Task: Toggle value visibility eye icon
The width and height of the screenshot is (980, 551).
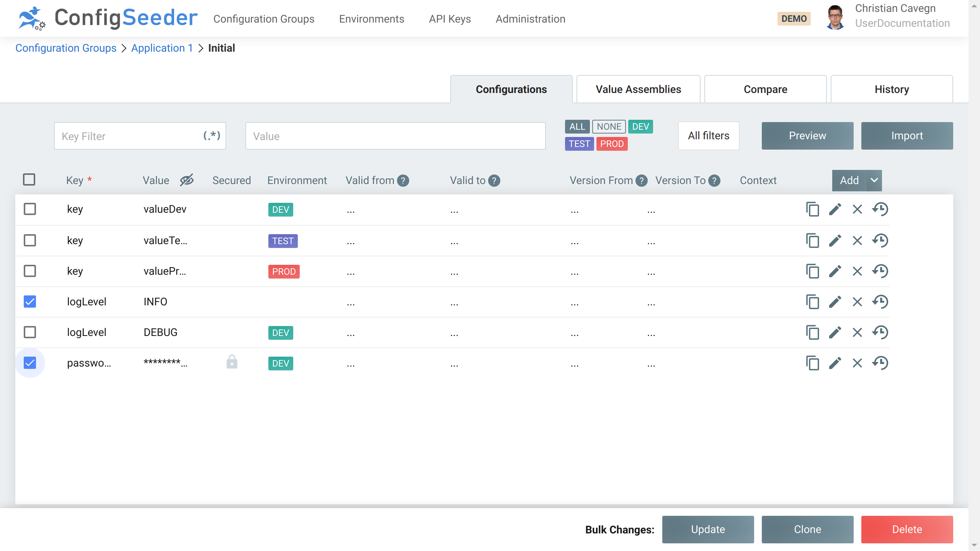Action: [x=187, y=180]
